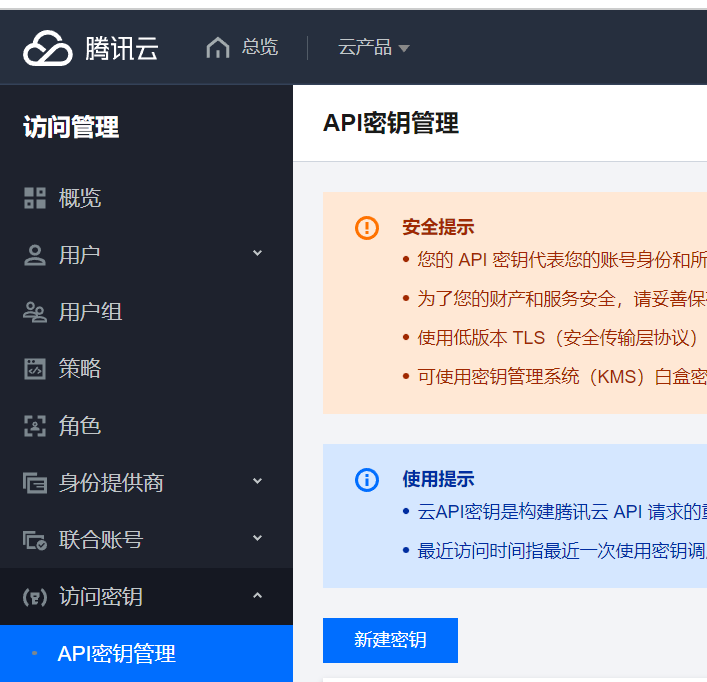Select 身份提供商 in the sidebar
This screenshot has height=682, width=707.
click(x=111, y=483)
